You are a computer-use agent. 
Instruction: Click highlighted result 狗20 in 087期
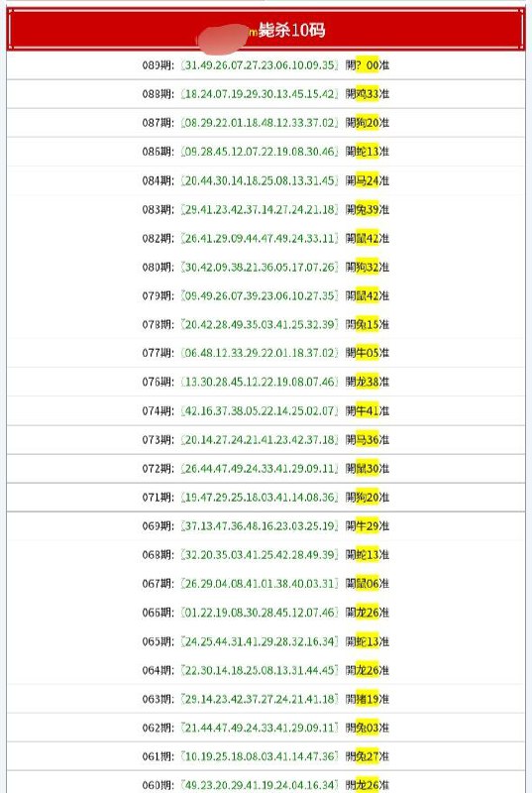click(x=368, y=123)
